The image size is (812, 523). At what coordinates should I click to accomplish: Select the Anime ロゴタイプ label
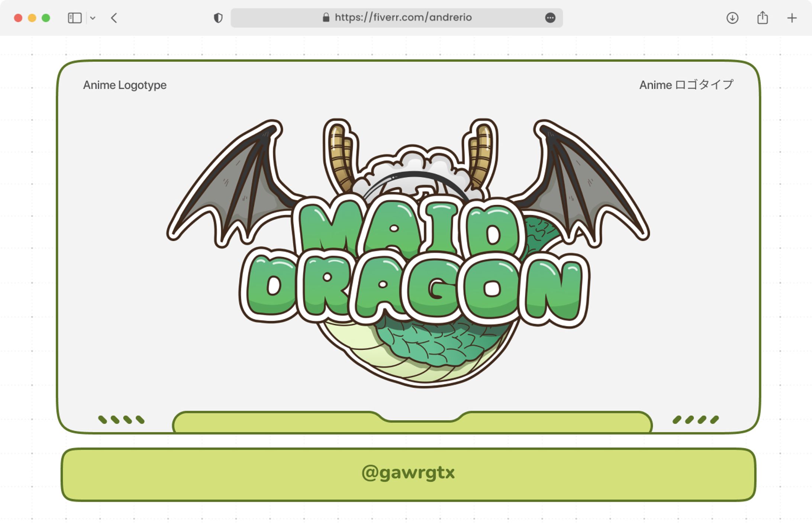[686, 85]
